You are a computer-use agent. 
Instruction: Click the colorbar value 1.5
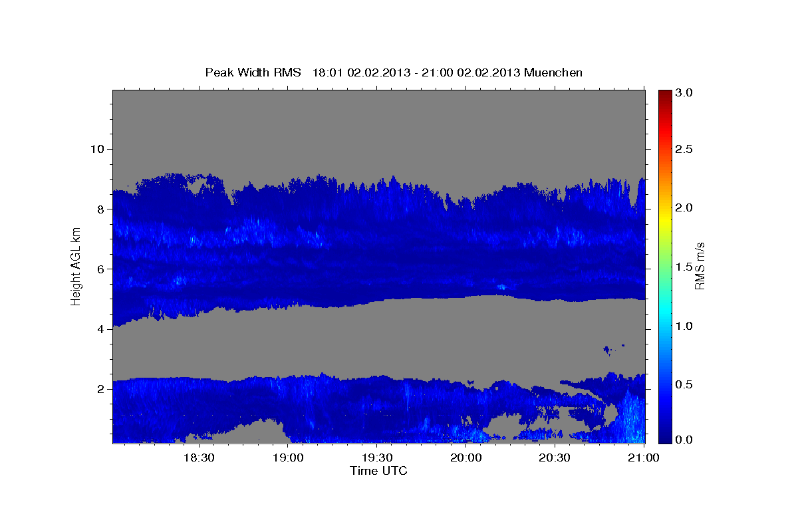pyautogui.click(x=684, y=267)
